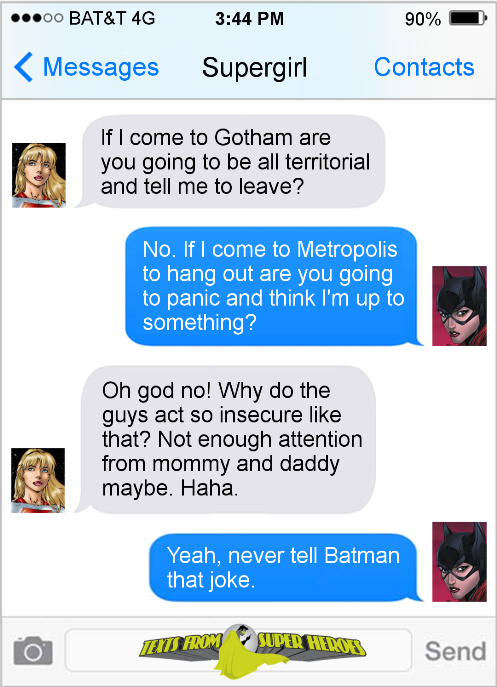Select the blue 'No. If I come to Metropolis' bubble

[273, 286]
